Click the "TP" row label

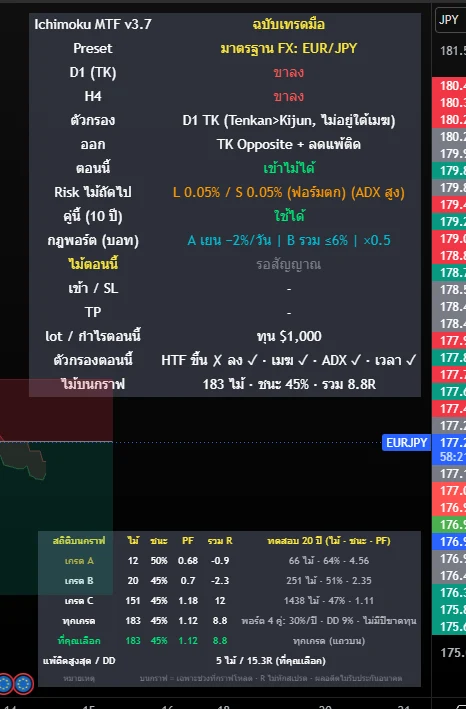93,312
